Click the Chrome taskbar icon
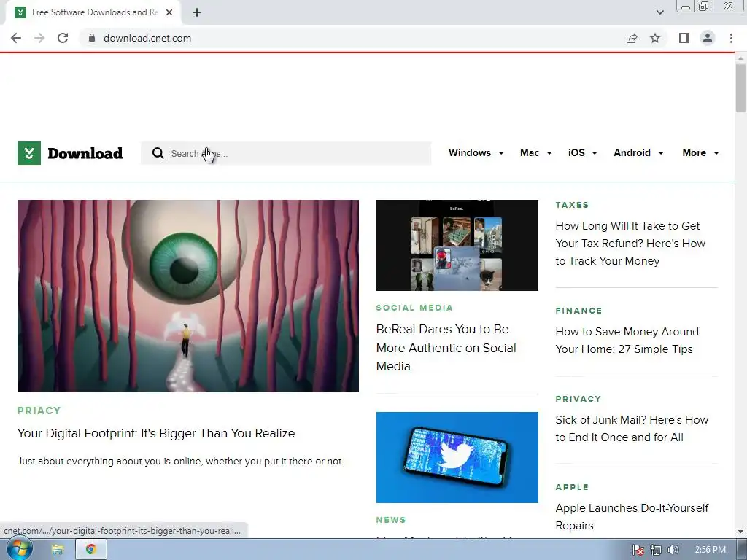 (x=90, y=550)
